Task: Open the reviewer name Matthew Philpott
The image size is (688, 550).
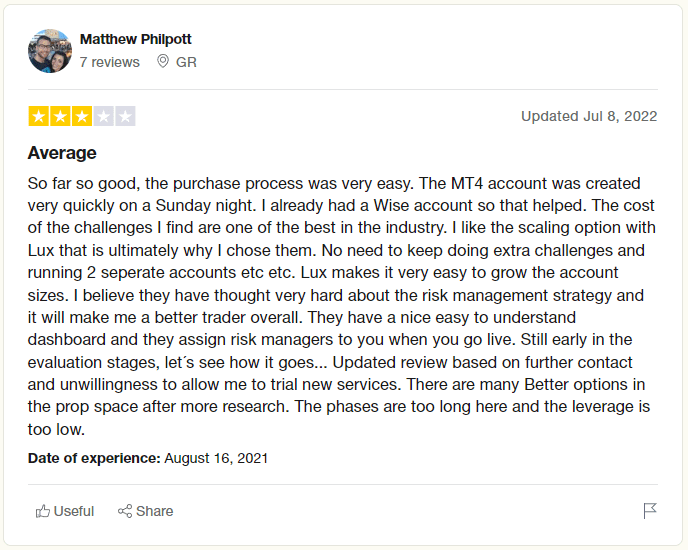Action: pyautogui.click(x=136, y=39)
